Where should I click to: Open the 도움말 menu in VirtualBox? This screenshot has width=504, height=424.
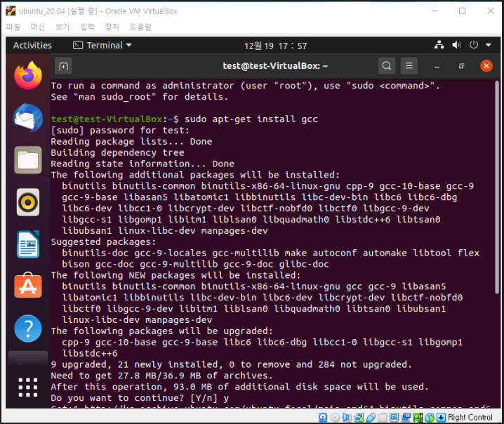140,27
